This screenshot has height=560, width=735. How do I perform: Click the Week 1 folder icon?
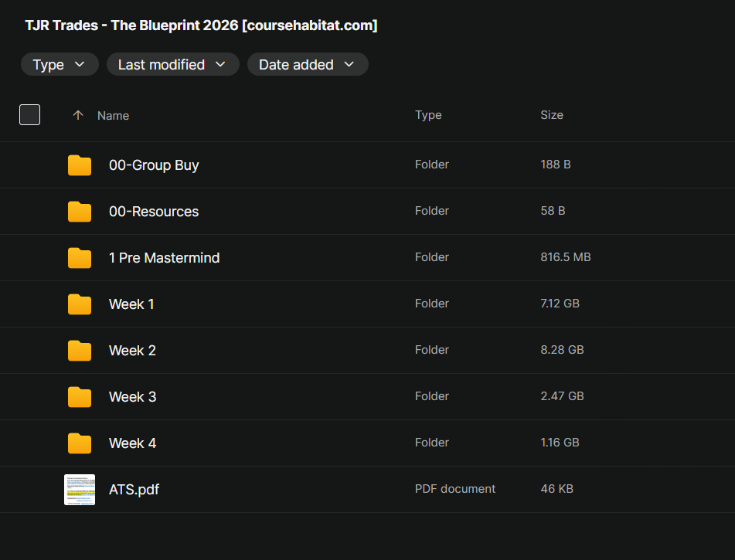[80, 304]
